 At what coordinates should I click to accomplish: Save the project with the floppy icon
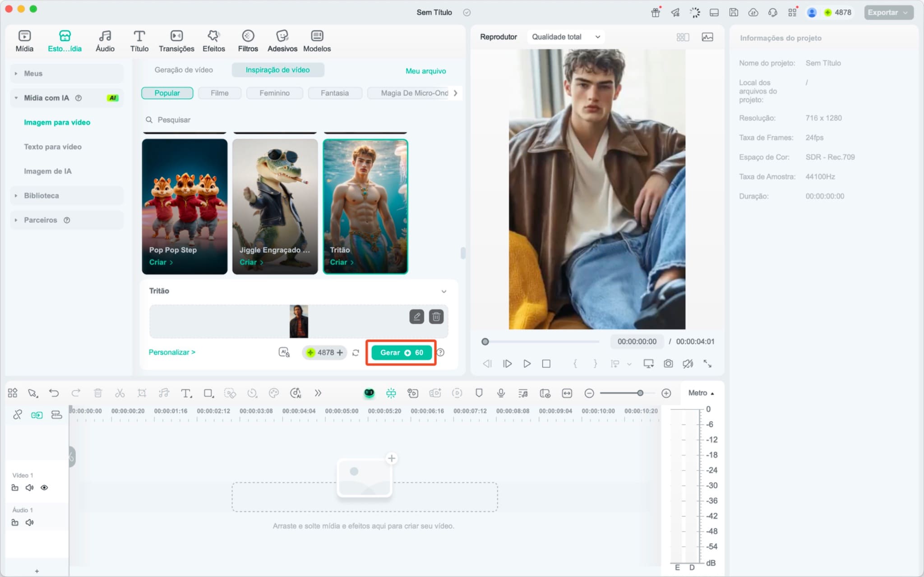coord(734,13)
